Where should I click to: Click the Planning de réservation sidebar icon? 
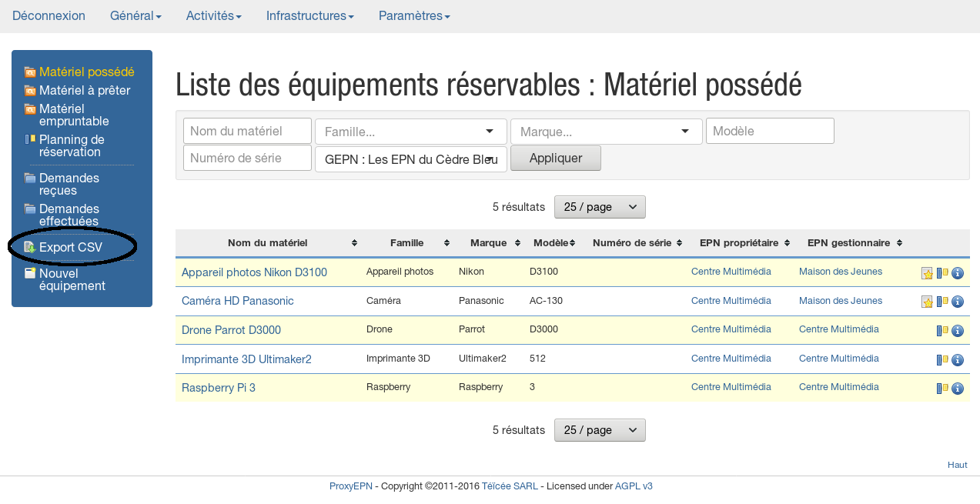coord(30,140)
